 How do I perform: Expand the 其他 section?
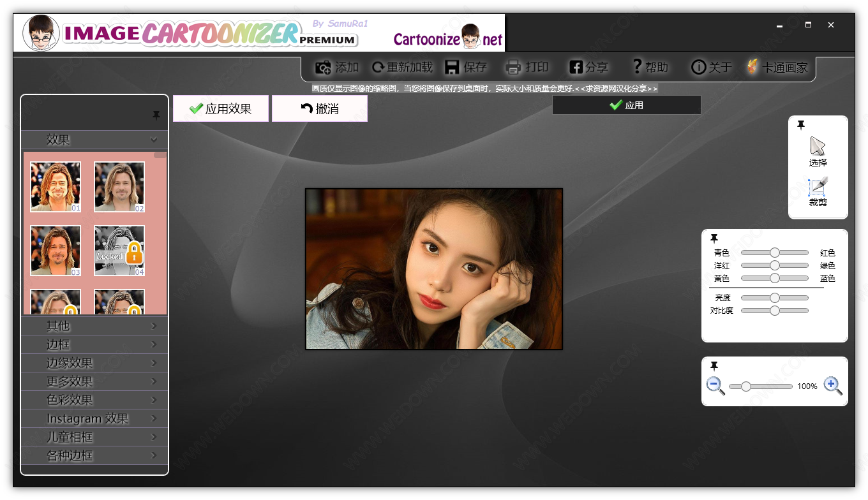pyautogui.click(x=94, y=326)
